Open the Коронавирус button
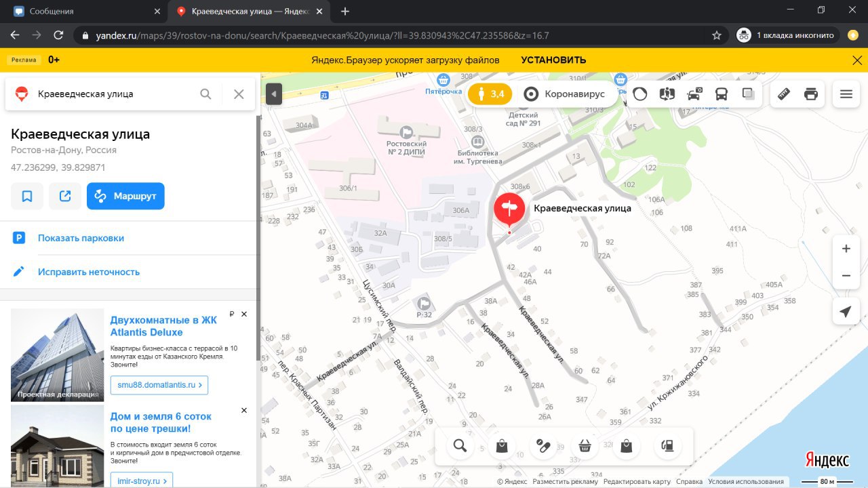This screenshot has height=488, width=868. pos(565,94)
